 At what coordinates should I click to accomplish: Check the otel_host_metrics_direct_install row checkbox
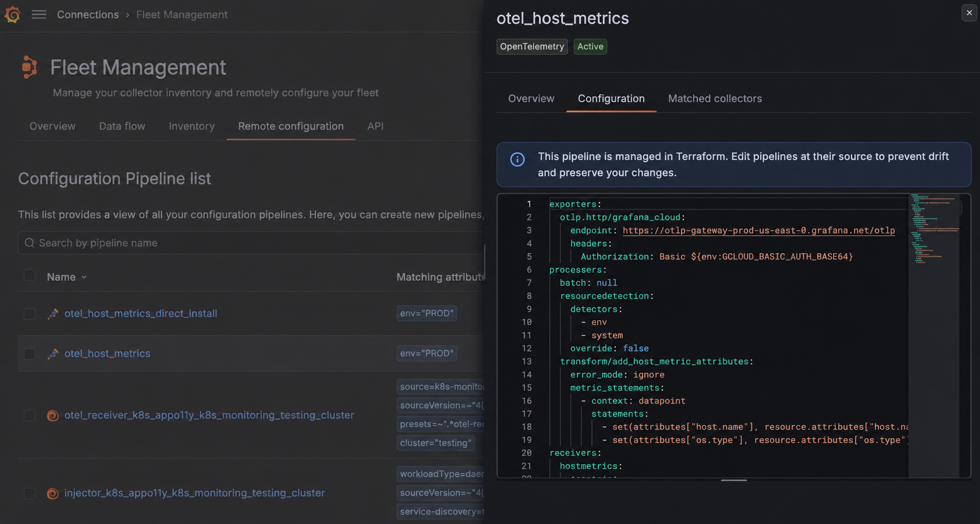click(30, 314)
